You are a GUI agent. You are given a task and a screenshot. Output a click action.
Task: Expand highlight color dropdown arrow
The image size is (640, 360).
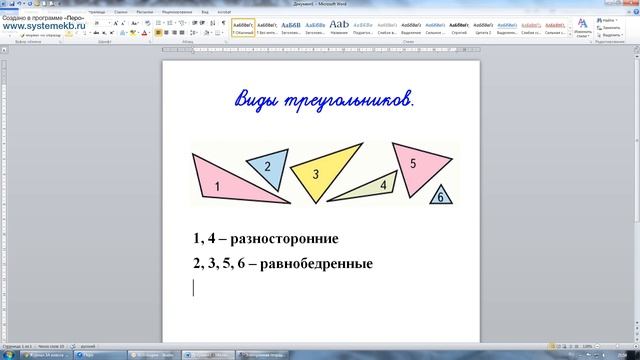[x=138, y=33]
